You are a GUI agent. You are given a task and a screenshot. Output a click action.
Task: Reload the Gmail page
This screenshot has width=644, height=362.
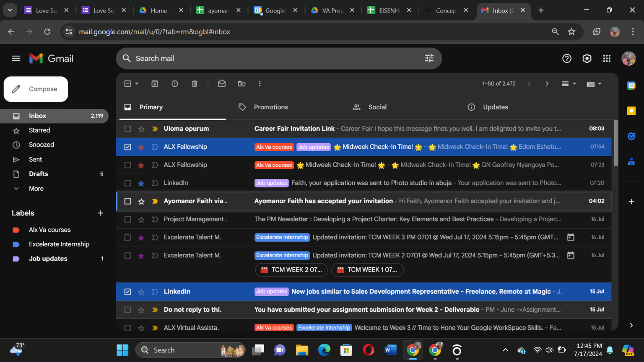[47, 32]
